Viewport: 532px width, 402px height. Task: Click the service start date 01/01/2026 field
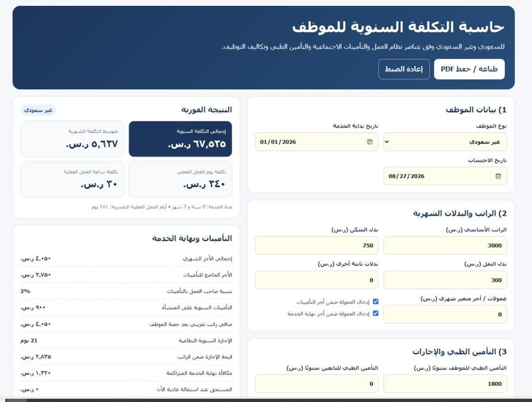[317, 142]
